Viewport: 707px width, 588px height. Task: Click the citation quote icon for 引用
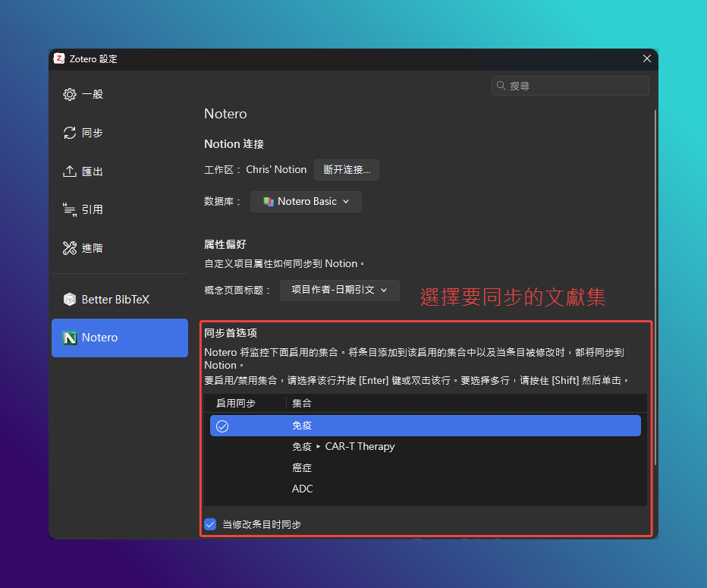tap(70, 209)
